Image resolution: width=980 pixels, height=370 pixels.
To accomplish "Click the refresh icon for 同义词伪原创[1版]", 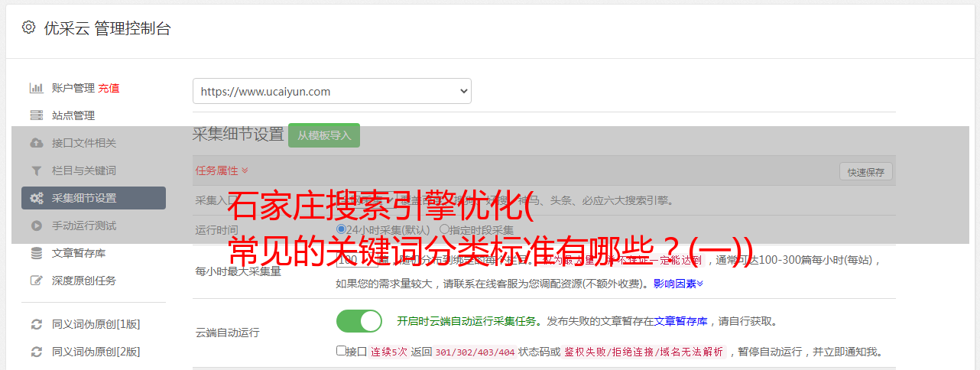I will pyautogui.click(x=36, y=324).
